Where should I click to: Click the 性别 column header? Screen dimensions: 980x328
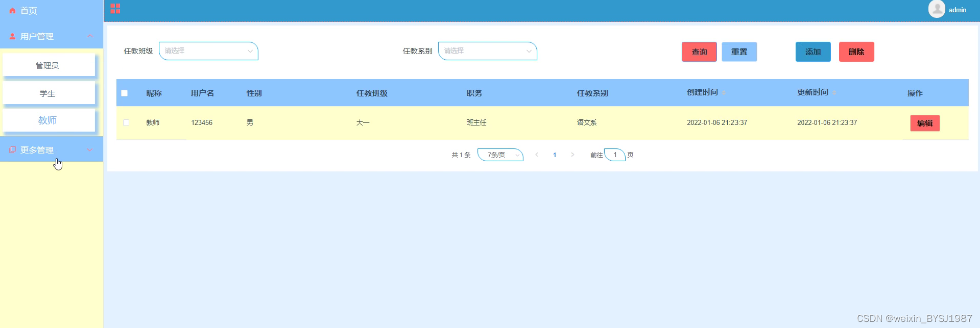click(x=254, y=93)
